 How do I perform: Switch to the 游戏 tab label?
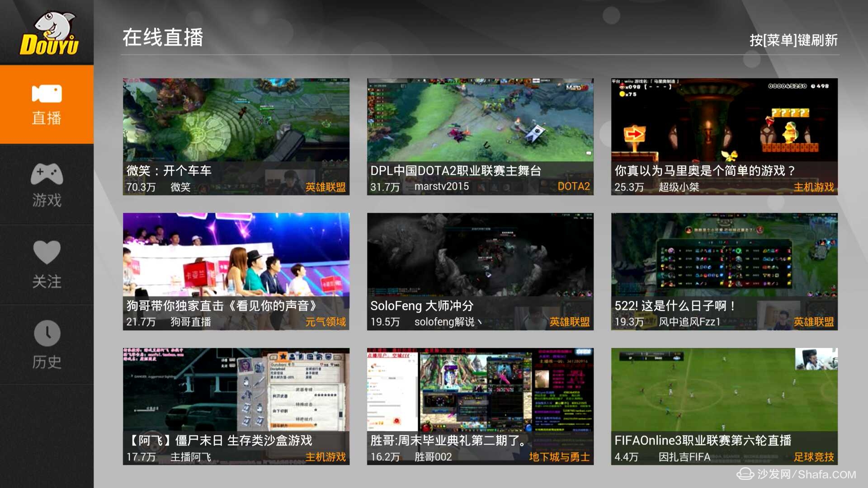click(47, 200)
